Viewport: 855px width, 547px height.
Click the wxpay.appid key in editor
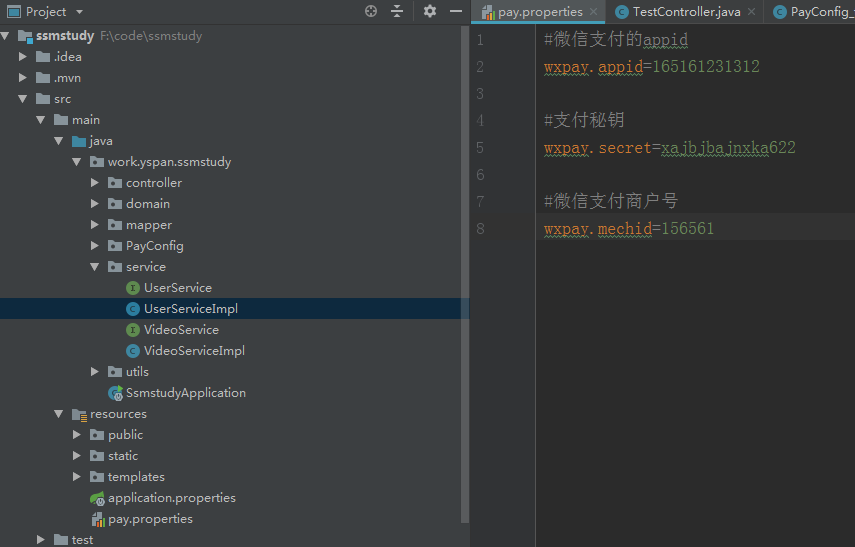click(593, 67)
